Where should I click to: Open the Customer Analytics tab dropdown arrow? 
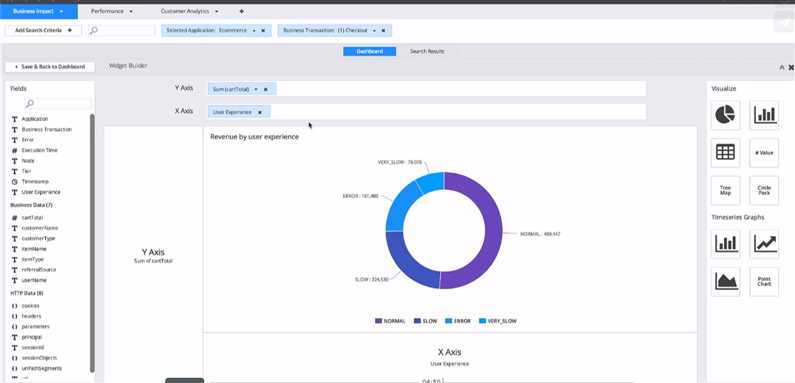click(216, 11)
